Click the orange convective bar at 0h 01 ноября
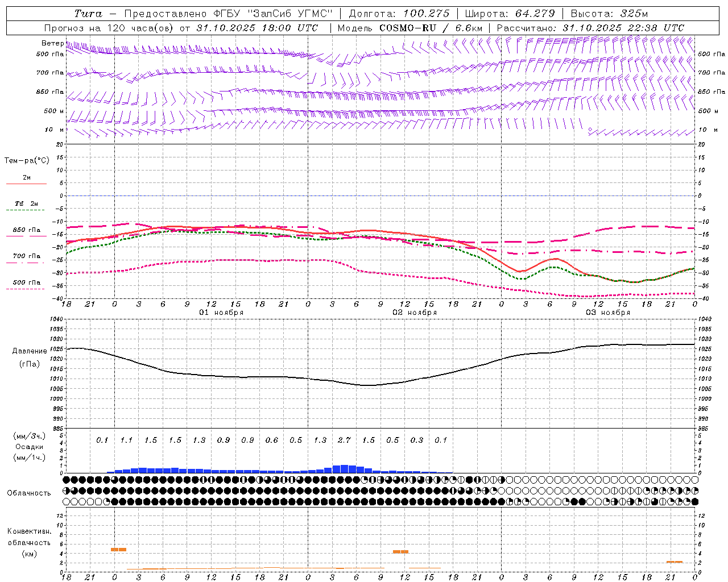 coord(118,550)
